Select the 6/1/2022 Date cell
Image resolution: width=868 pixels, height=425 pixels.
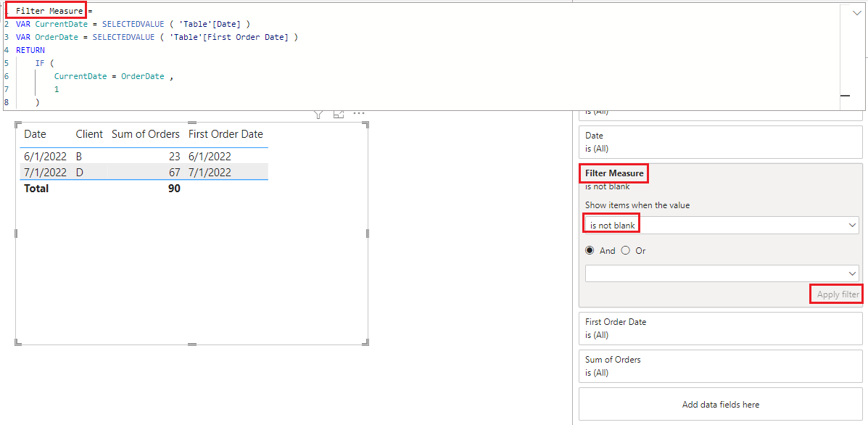46,157
